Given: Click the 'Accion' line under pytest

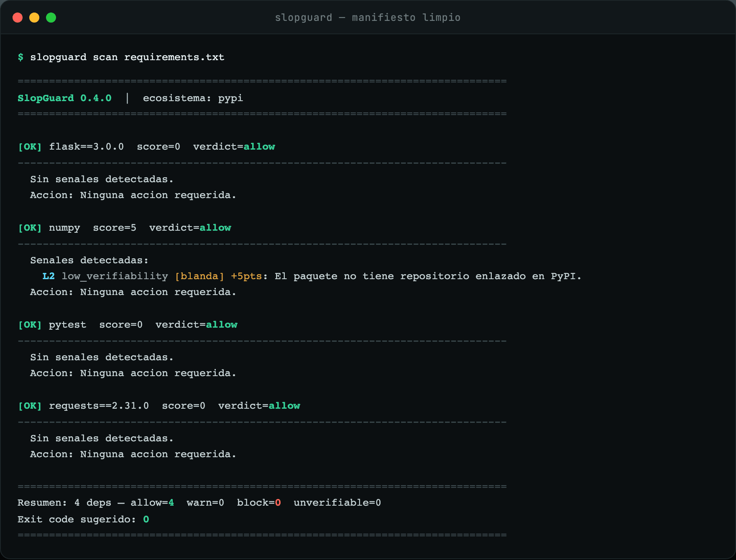Looking at the screenshot, I should tap(133, 373).
